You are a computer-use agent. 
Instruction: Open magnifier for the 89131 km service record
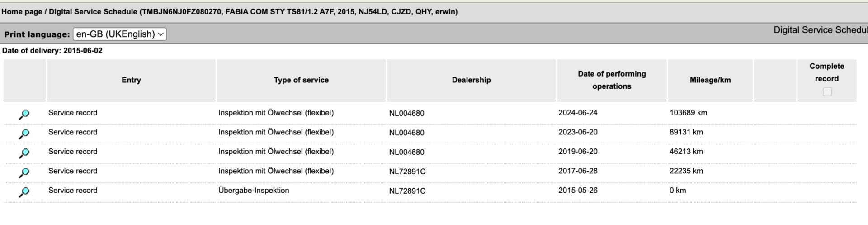[x=24, y=134]
